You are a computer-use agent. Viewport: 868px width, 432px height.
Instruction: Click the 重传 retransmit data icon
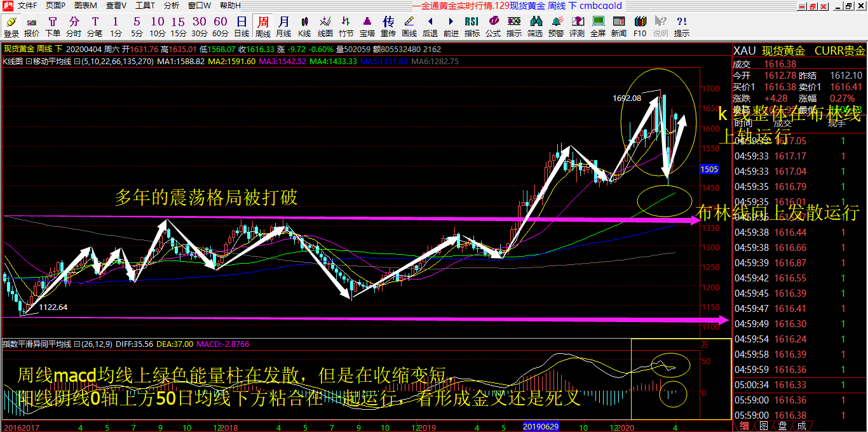[x=388, y=27]
